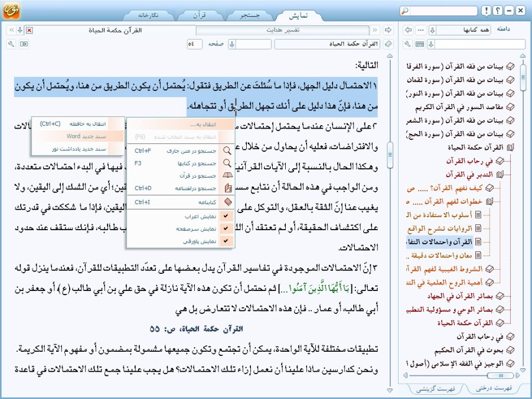532x399 pixels.
Task: Switch to the نمايش tab
Action: point(298,15)
